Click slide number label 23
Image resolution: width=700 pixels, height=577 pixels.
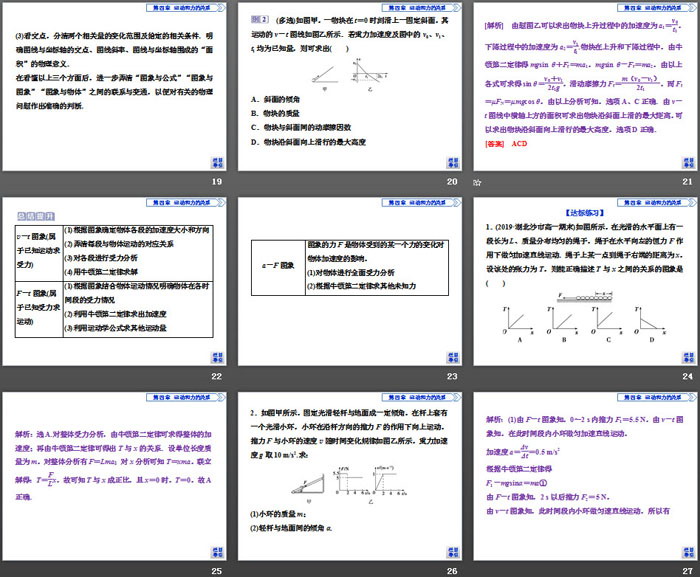[452, 376]
